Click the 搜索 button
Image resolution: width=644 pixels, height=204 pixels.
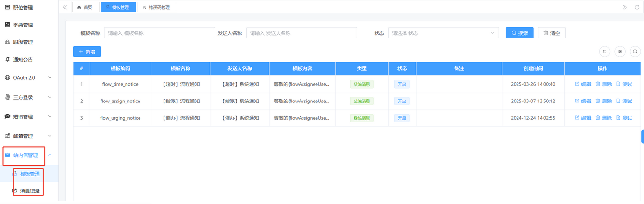[519, 33]
